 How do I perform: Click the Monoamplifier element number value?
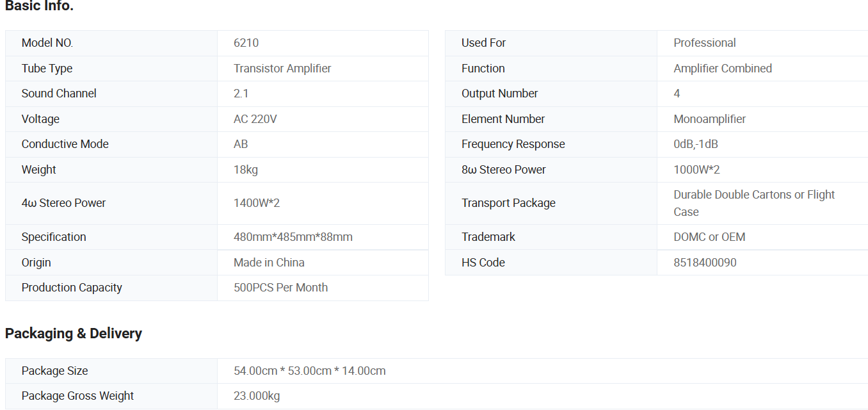pyautogui.click(x=709, y=119)
